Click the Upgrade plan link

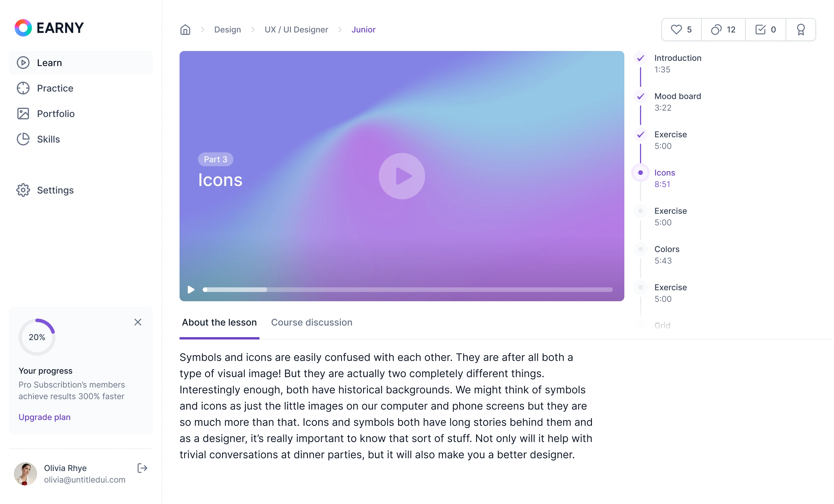point(44,417)
